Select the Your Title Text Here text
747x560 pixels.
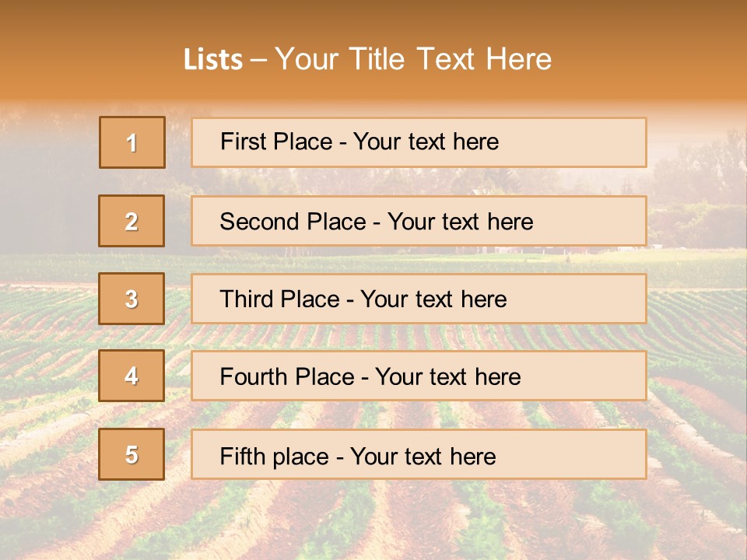(x=413, y=59)
